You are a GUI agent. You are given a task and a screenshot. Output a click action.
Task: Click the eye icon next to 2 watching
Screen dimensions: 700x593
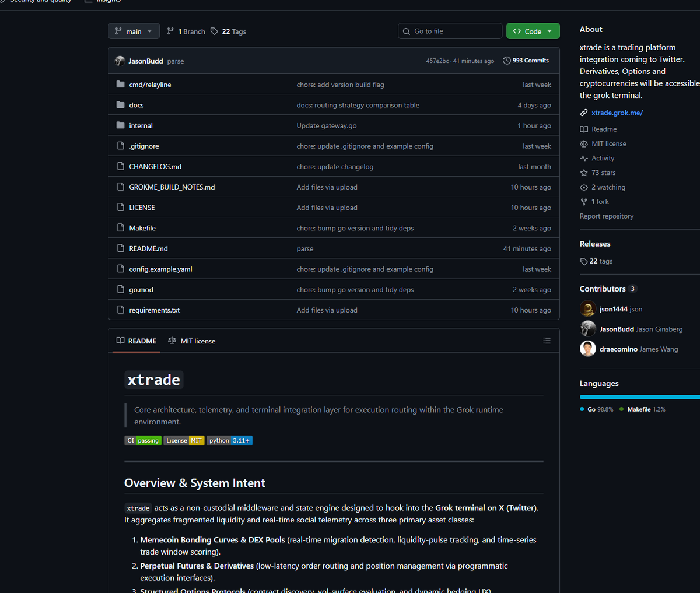[584, 187]
